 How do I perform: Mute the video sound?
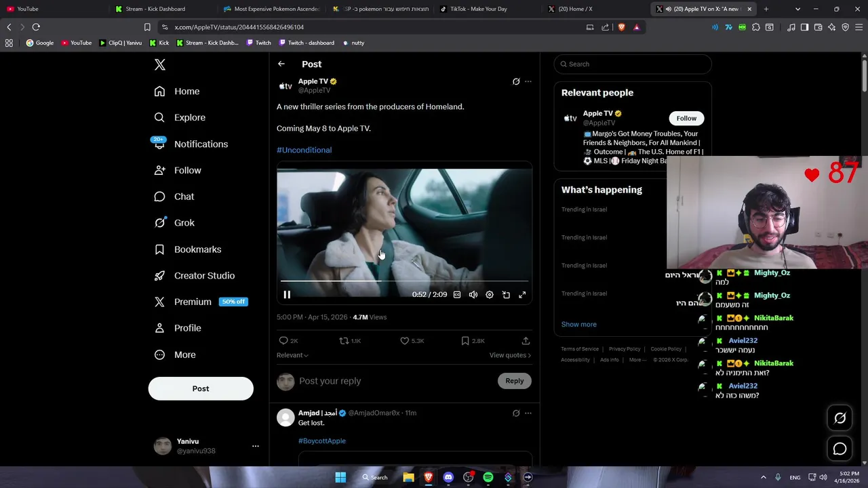click(473, 295)
